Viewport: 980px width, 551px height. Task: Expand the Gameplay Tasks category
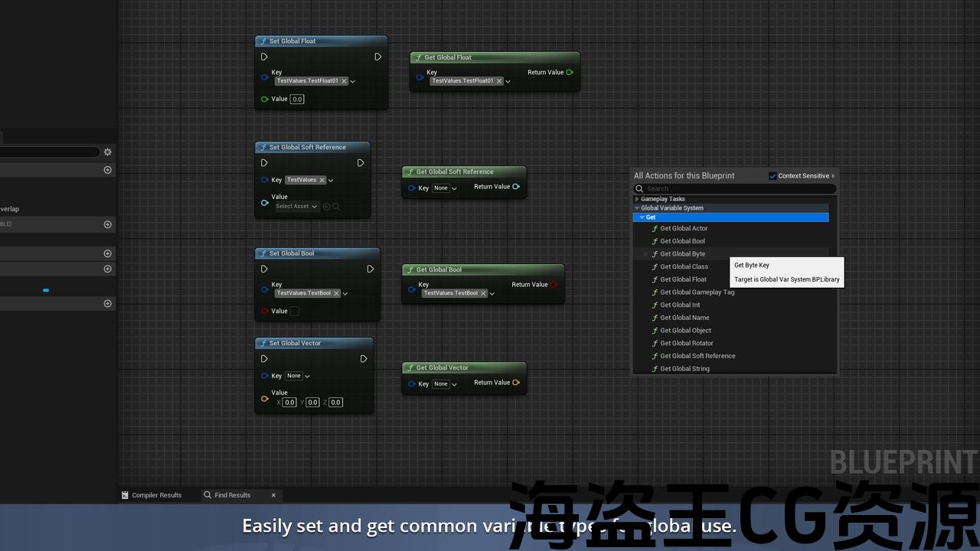tap(637, 199)
